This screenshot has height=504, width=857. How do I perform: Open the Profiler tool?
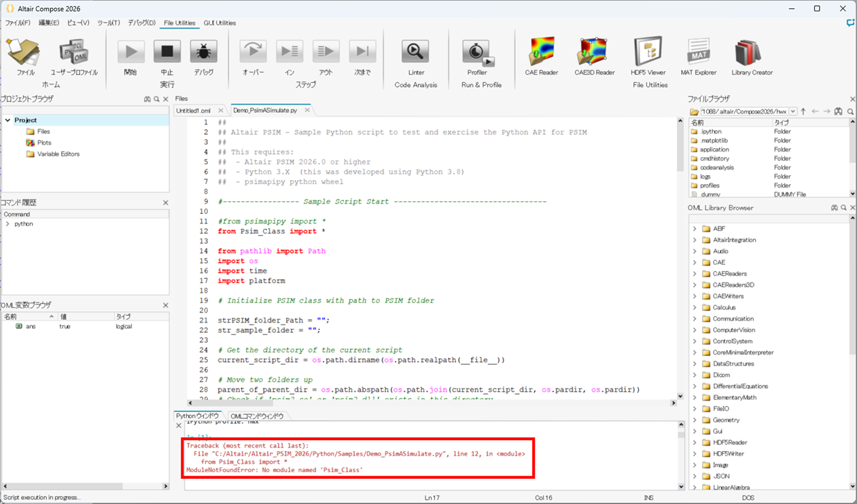477,53
